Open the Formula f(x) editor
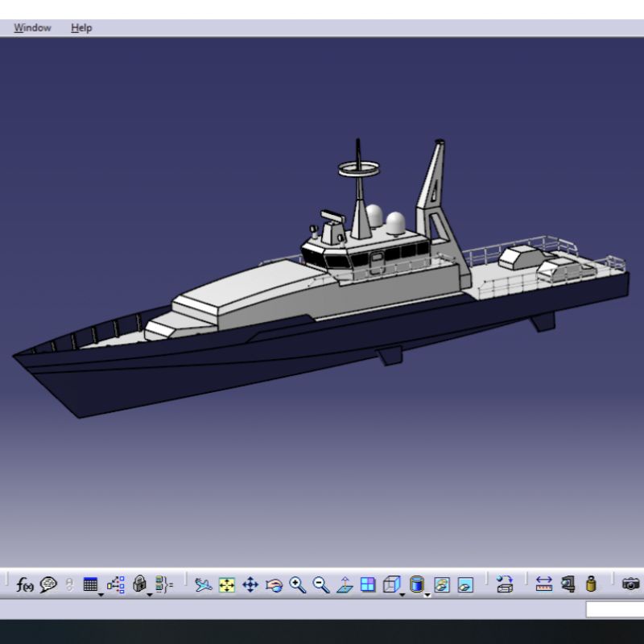The width and height of the screenshot is (644, 644). (25, 585)
